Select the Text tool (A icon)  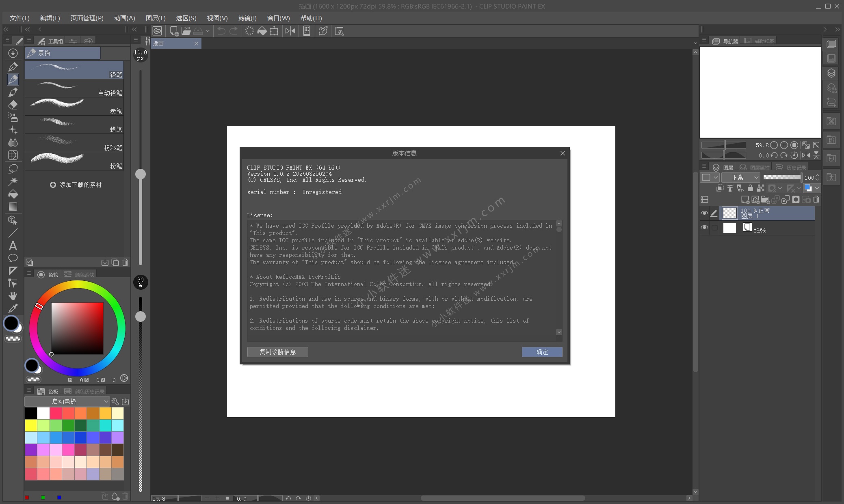pyautogui.click(x=13, y=246)
